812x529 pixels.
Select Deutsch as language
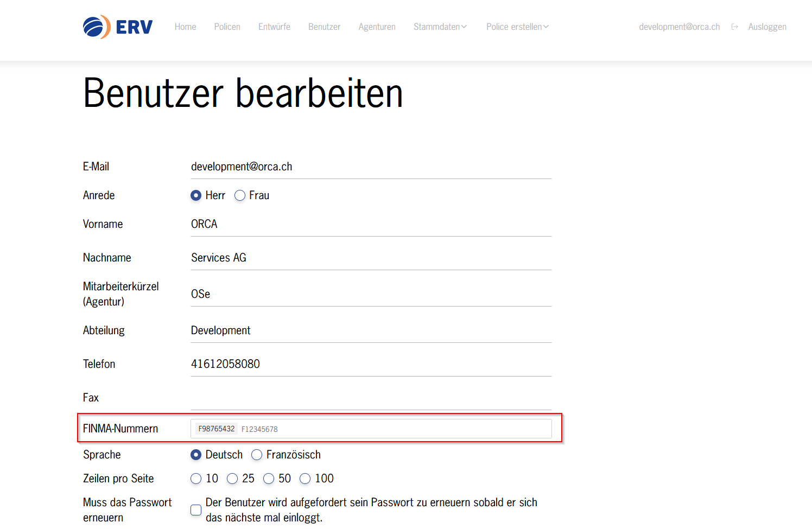coord(196,455)
